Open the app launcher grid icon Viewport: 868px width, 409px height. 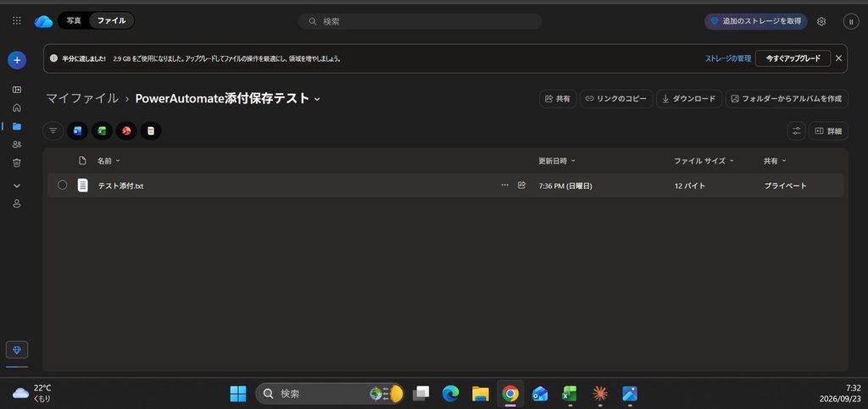(17, 20)
